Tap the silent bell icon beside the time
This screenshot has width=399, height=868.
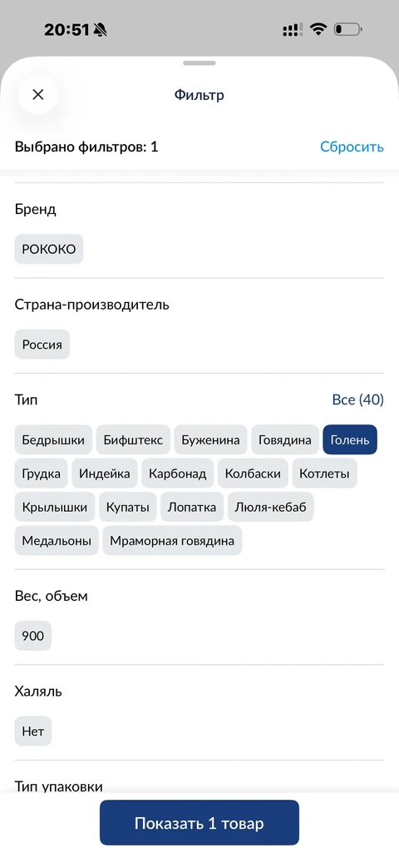point(100,30)
